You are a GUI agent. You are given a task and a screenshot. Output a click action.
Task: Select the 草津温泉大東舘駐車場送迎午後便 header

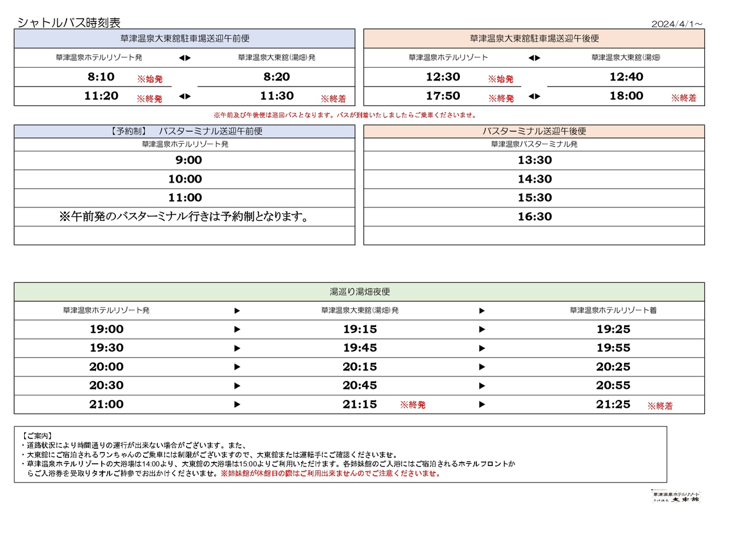pos(535,38)
